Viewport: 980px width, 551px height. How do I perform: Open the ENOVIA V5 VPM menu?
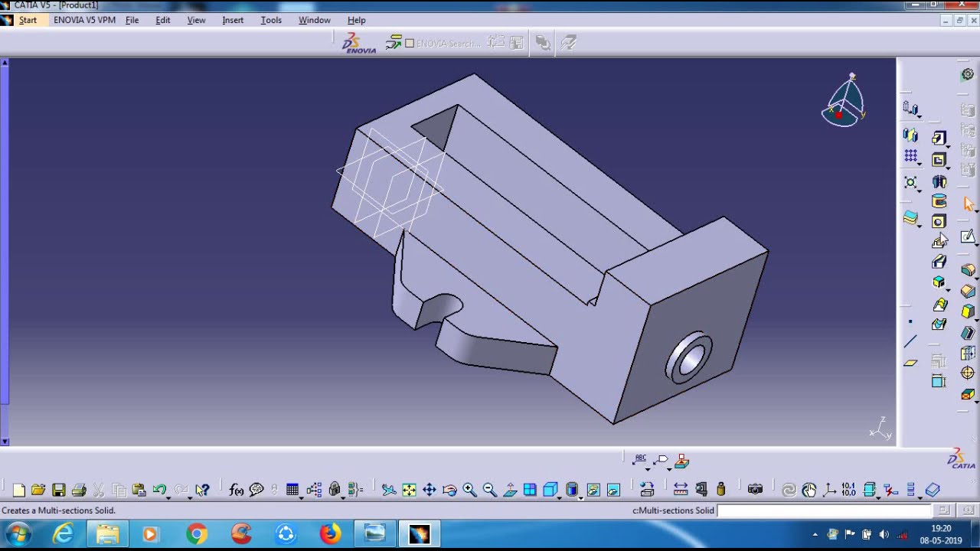click(84, 20)
